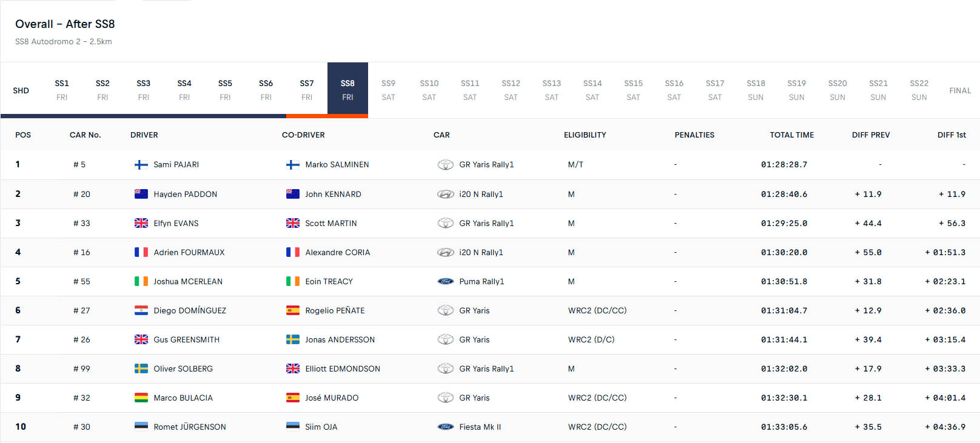The height and width of the screenshot is (443, 980).
Task: Switch to the SS7 stage tab
Action: click(307, 90)
